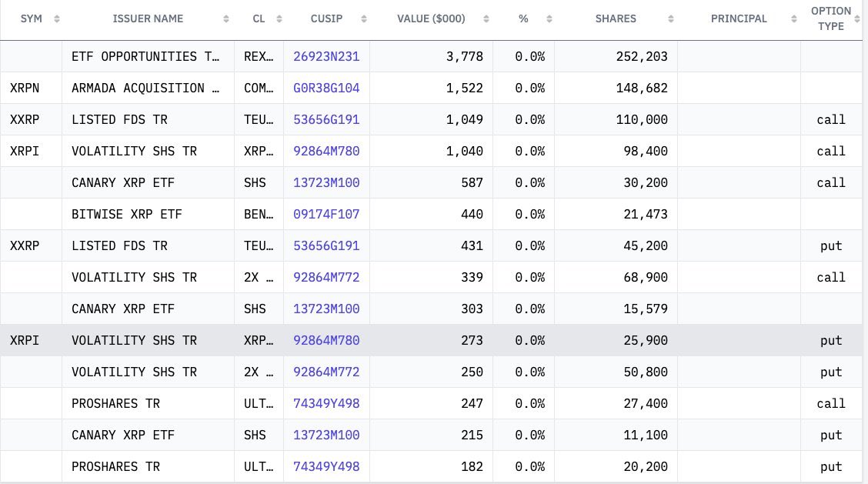Select the value 1,049
This screenshot has height=484, width=868.
coord(465,119)
